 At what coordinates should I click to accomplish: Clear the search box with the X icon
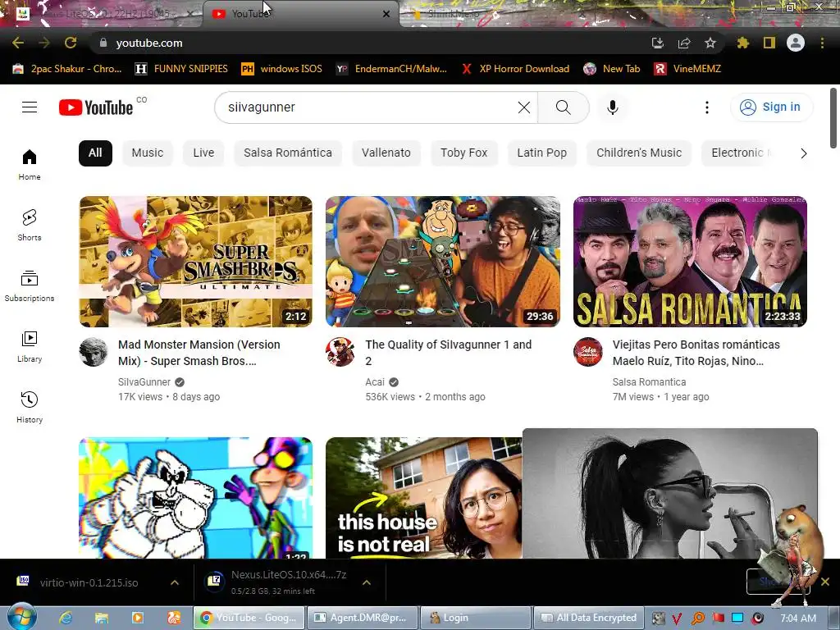[x=524, y=107]
